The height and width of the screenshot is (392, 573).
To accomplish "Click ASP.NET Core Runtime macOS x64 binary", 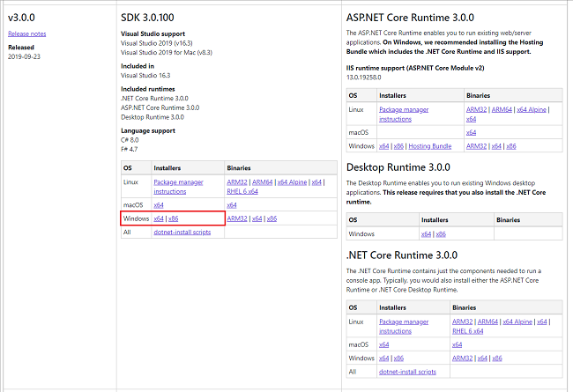I will pos(471,132).
